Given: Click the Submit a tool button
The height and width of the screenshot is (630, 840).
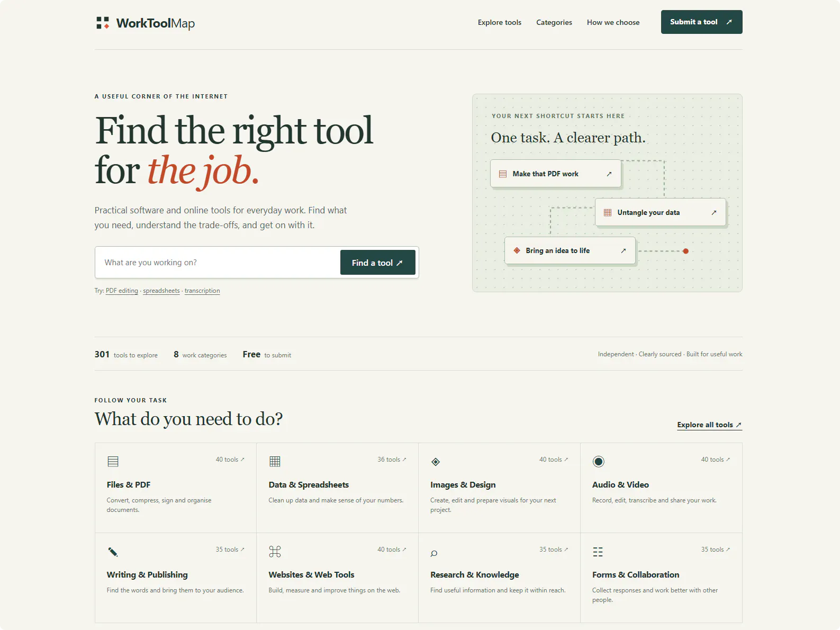Looking at the screenshot, I should coord(701,22).
